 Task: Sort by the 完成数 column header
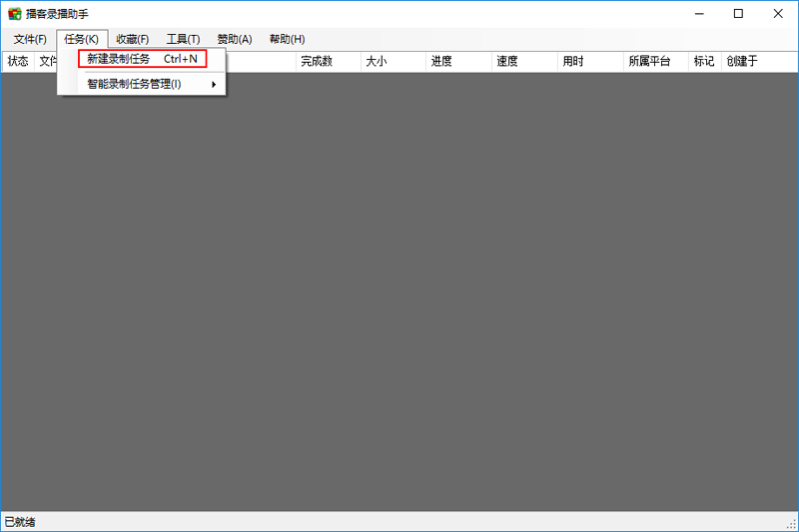(x=317, y=61)
